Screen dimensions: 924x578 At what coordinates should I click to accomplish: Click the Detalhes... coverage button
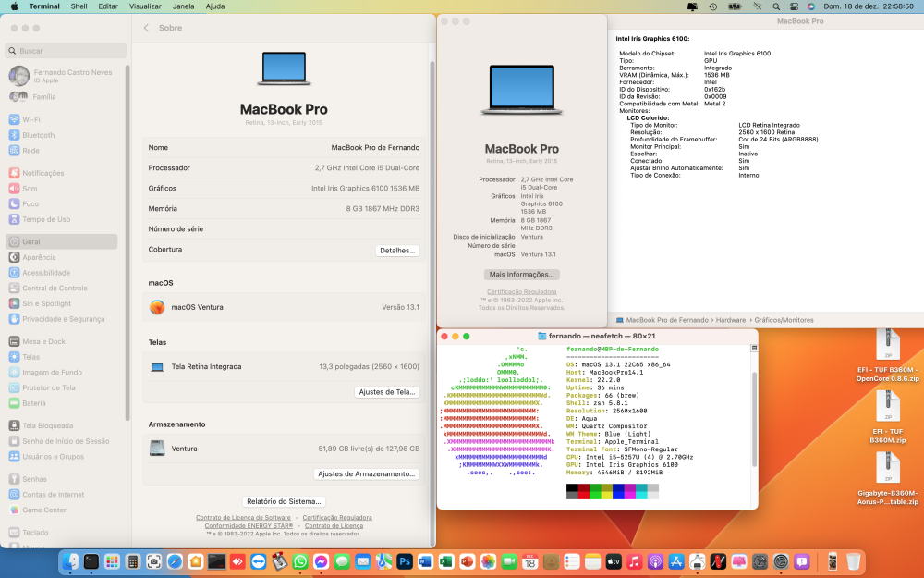397,251
